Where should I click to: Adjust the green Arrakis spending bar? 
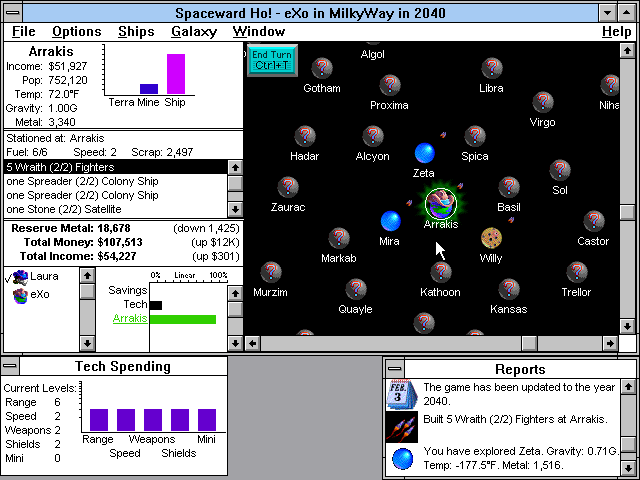click(x=182, y=319)
